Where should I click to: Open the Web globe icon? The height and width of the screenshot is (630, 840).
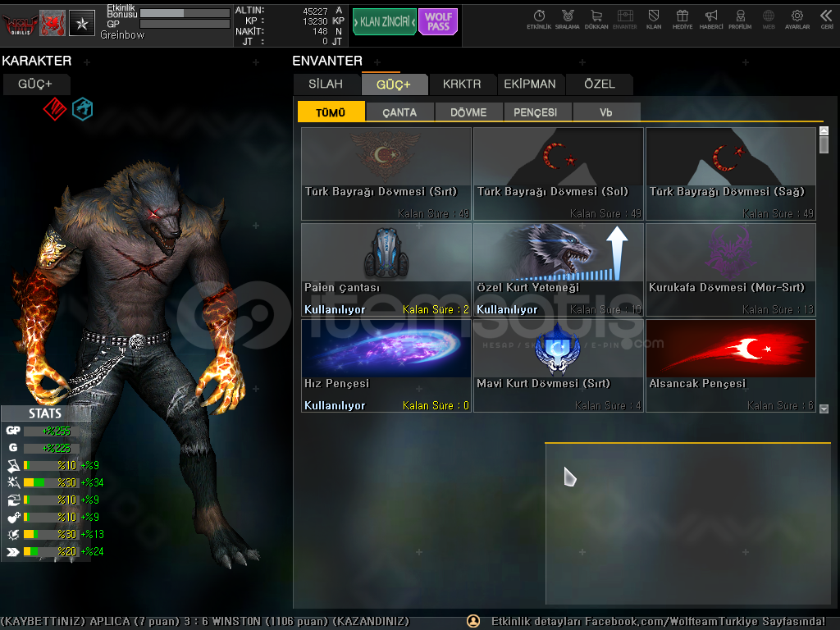pos(769,20)
